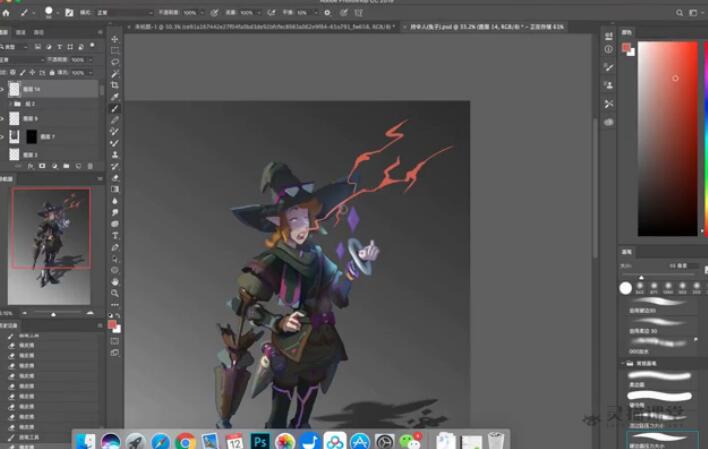Open Photoshop from the Dock
The height and width of the screenshot is (449, 708).
(x=260, y=441)
